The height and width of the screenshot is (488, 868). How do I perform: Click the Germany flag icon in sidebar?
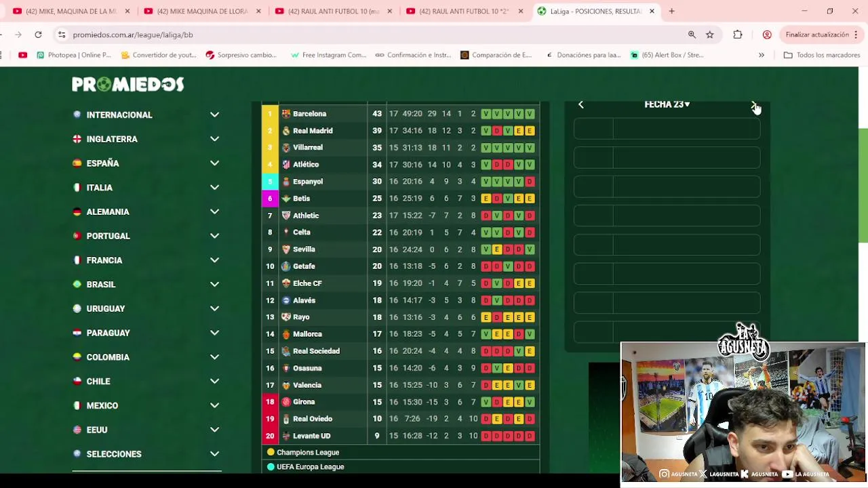click(x=77, y=211)
